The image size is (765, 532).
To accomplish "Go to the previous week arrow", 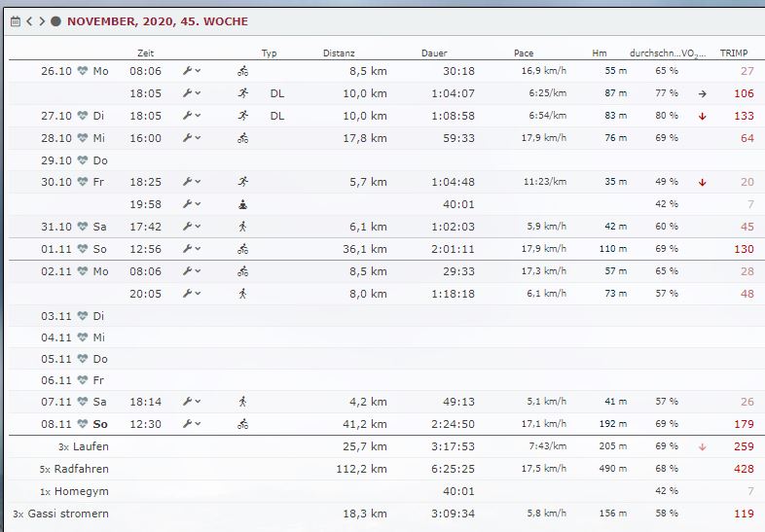I will (x=29, y=20).
